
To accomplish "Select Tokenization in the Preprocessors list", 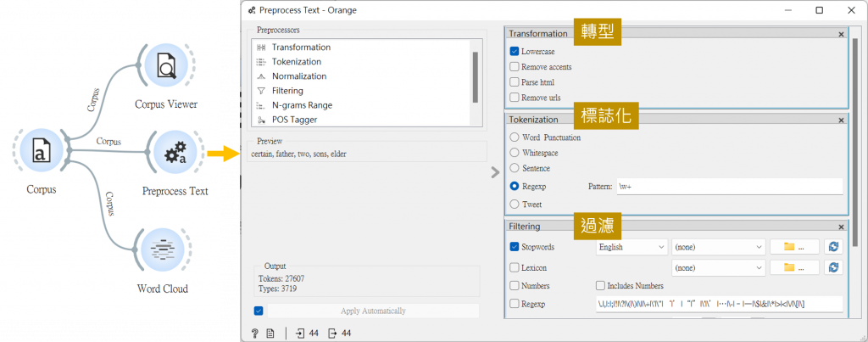I will (296, 62).
